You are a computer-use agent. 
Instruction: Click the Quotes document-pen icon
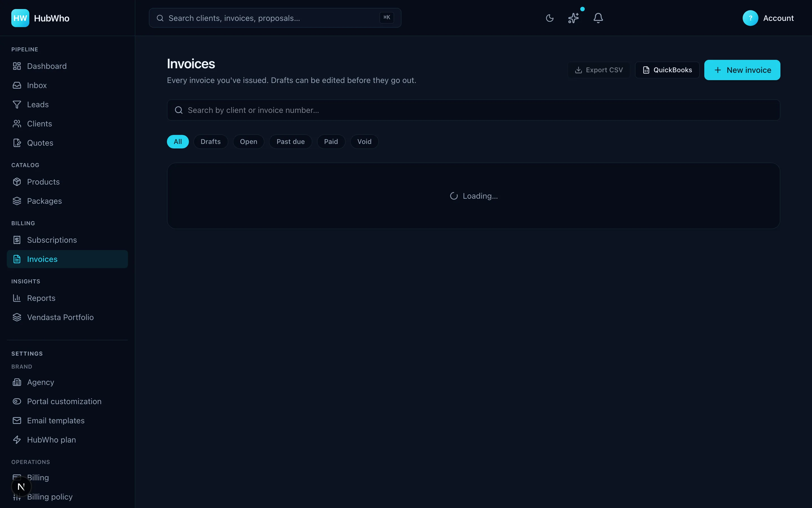tap(17, 143)
